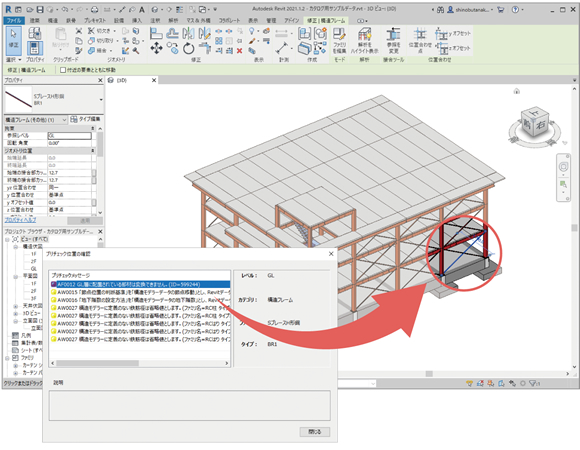The width and height of the screenshot is (580, 450).
Task: Click the shopping cart icon in title bar
Action: (x=500, y=10)
